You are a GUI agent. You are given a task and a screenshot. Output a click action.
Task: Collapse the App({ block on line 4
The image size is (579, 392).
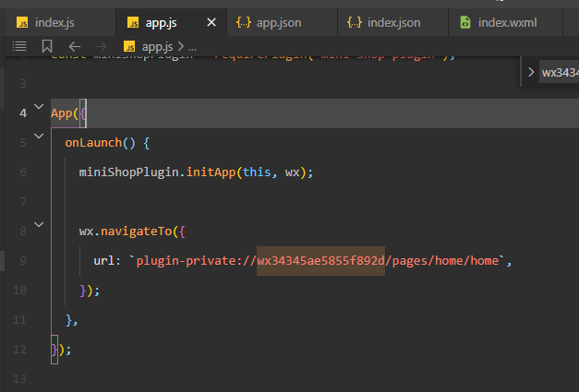click(x=39, y=107)
